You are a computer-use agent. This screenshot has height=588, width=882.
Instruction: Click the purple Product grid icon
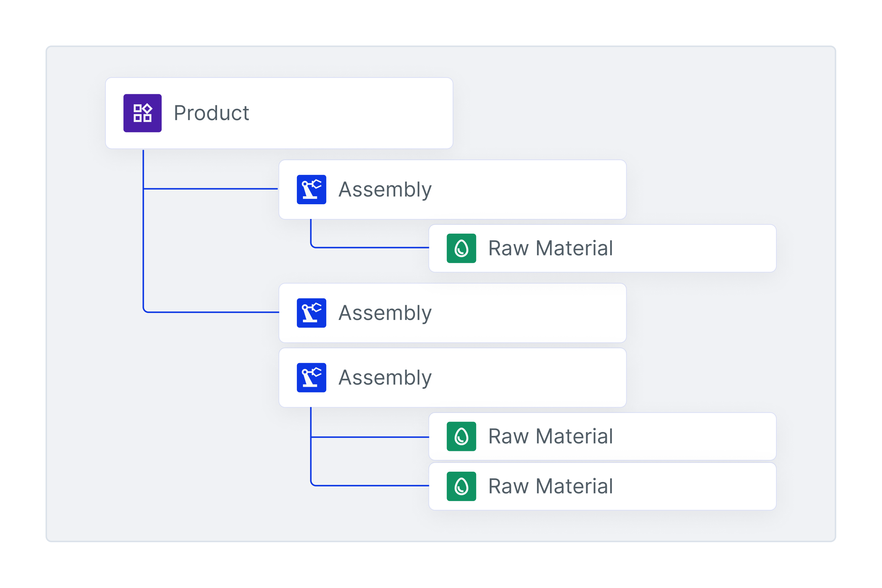142,113
